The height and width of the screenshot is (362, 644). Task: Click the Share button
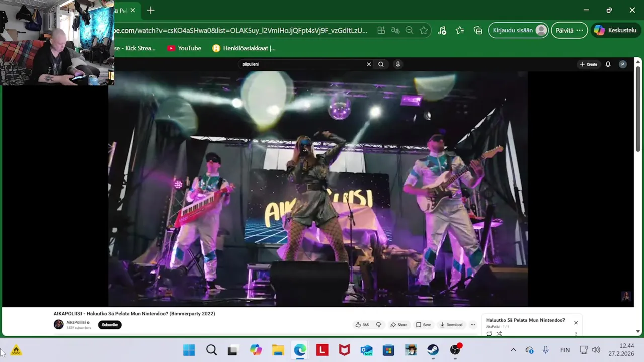tap(398, 325)
